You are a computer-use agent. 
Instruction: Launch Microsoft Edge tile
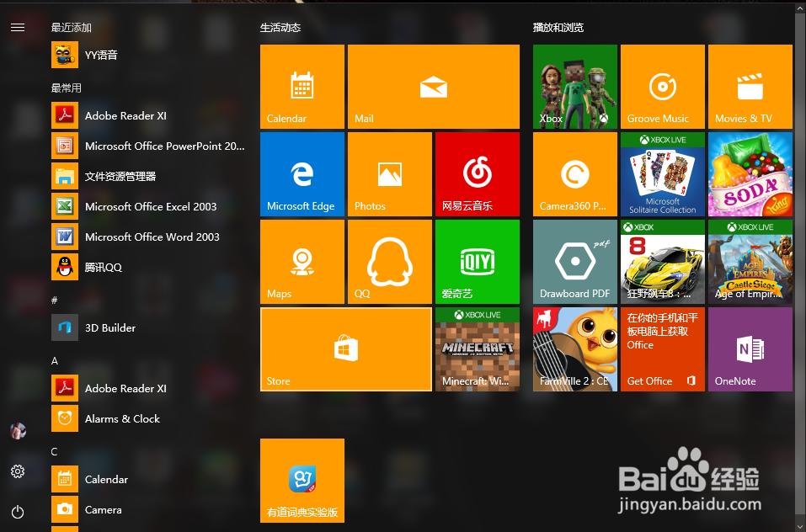[x=302, y=174]
